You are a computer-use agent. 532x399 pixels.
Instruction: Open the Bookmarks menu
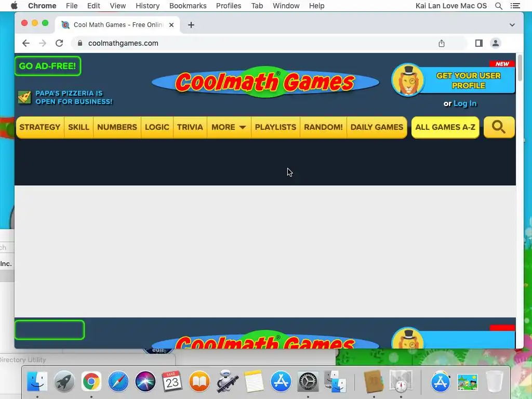pyautogui.click(x=188, y=6)
